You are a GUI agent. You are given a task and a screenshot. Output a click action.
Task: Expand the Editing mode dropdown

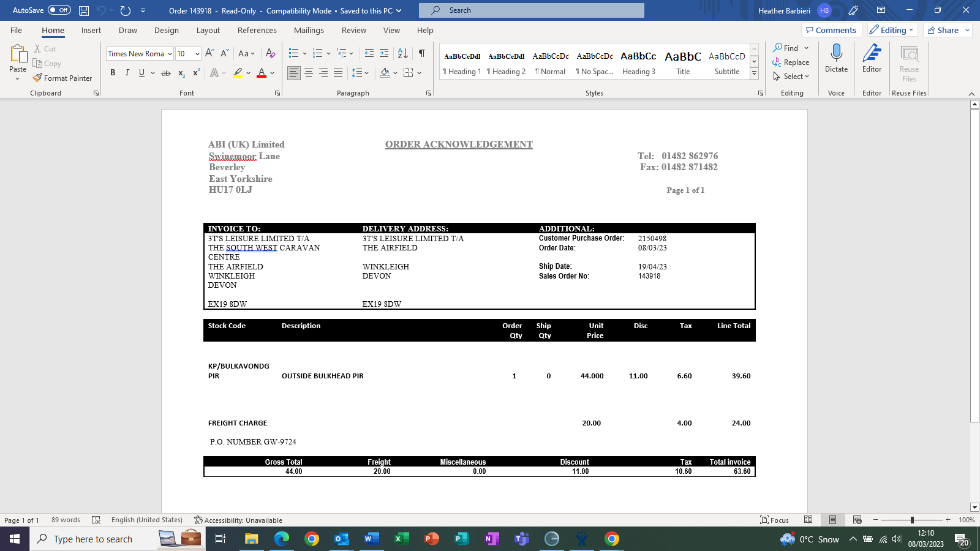[892, 30]
